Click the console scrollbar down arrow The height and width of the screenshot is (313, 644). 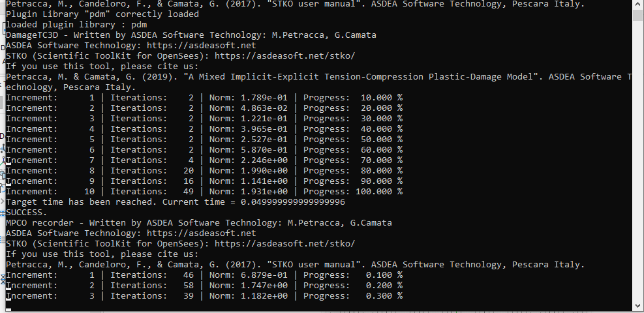click(637, 306)
